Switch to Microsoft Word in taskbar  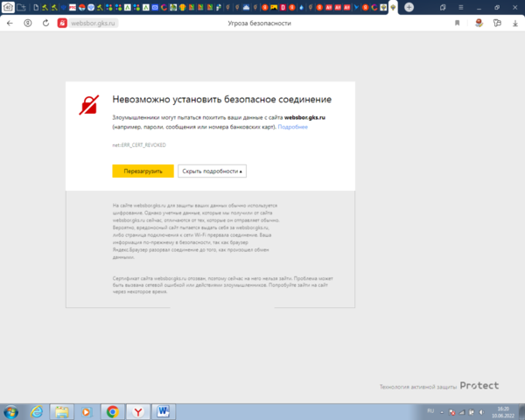(164, 411)
